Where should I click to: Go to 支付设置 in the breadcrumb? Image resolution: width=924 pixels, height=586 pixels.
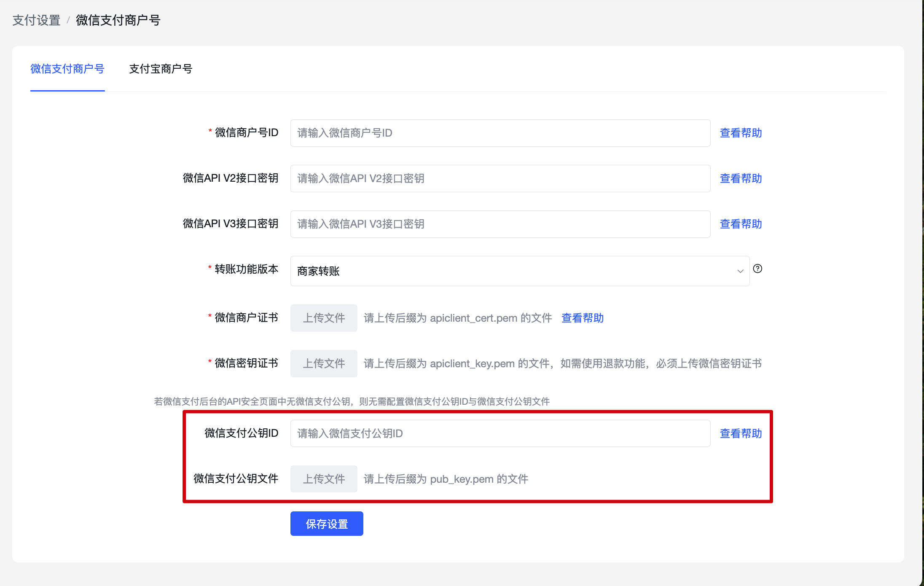point(36,20)
